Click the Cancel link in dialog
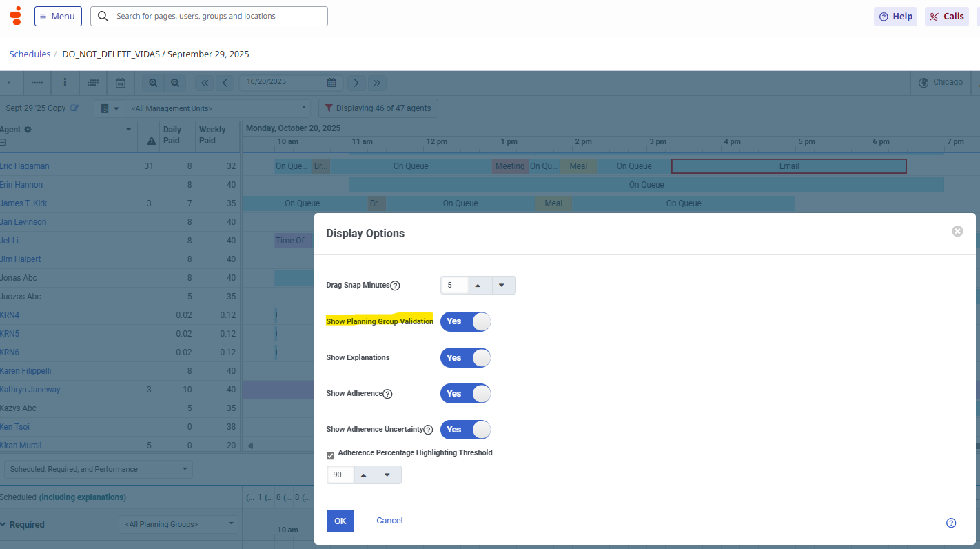 coord(389,521)
